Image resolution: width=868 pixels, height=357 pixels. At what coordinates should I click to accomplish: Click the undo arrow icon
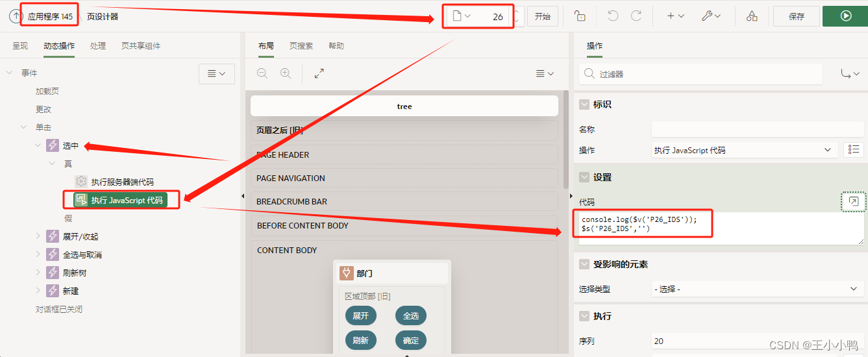tap(613, 16)
